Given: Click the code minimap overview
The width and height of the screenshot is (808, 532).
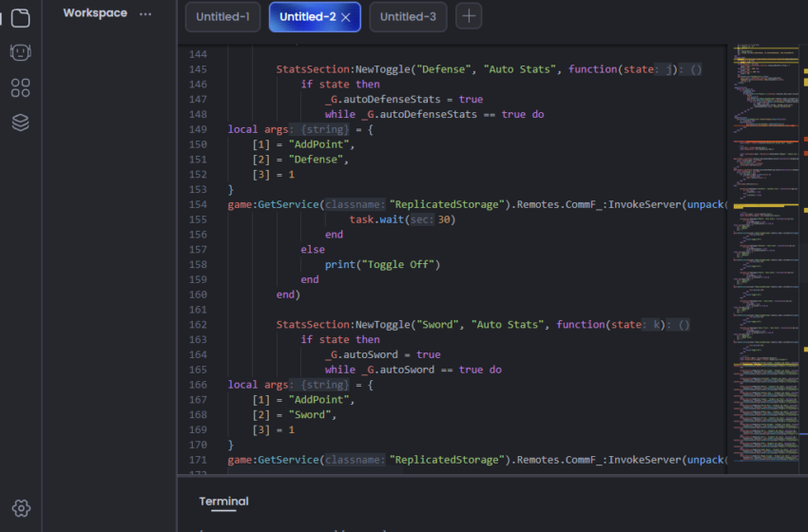Looking at the screenshot, I should pos(766,253).
